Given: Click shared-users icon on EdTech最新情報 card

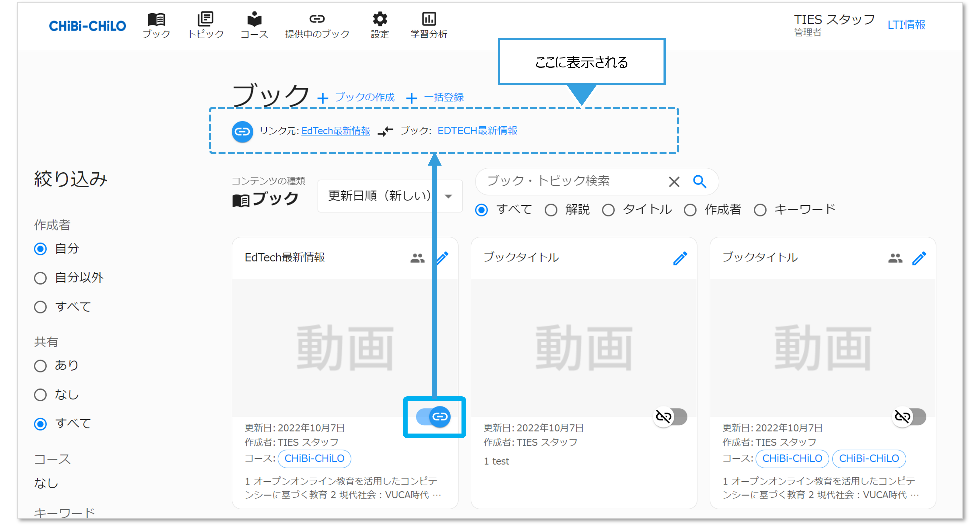Looking at the screenshot, I should click(417, 258).
